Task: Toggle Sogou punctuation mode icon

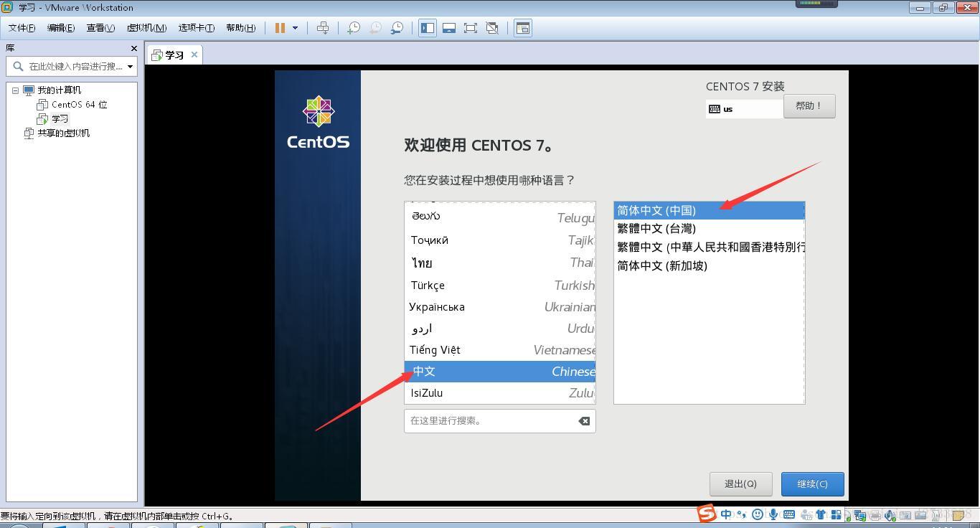Action: click(741, 514)
